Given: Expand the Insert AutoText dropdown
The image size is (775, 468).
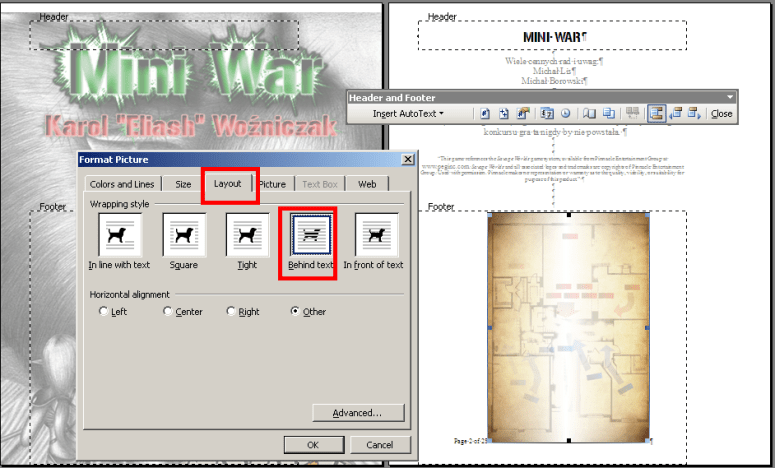Looking at the screenshot, I should 408,114.
